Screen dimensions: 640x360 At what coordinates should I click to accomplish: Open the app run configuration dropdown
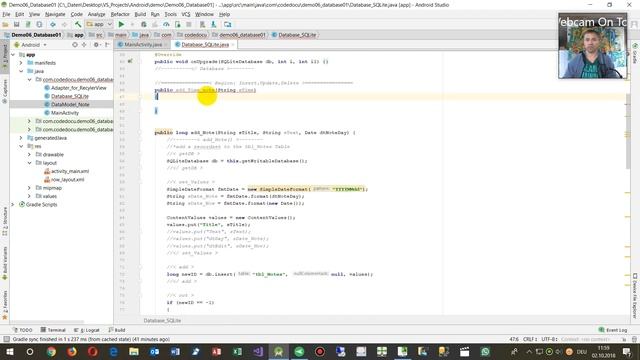point(99,24)
